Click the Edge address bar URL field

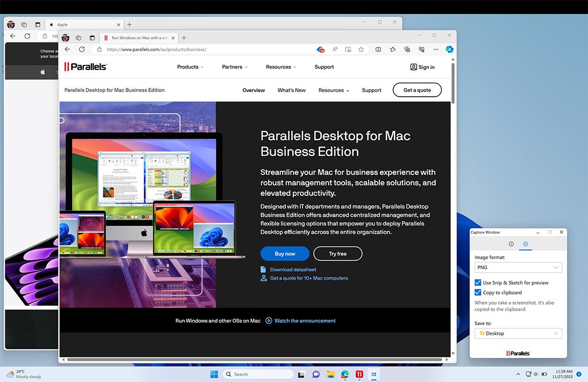(x=205, y=50)
